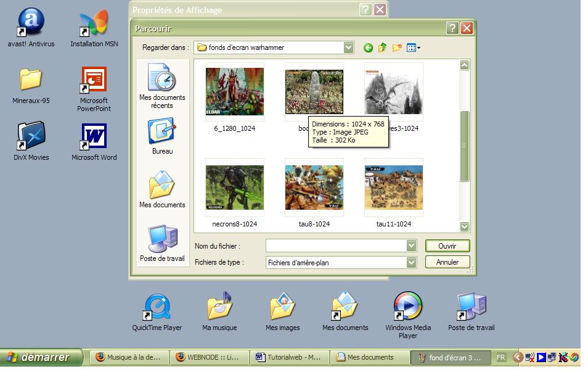The width and height of the screenshot is (588, 372).
Task: Select the tau11-1024 thumbnail
Action: (x=394, y=188)
